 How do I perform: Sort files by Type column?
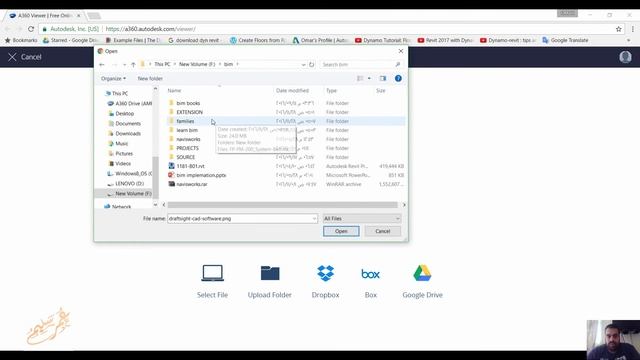[331, 91]
